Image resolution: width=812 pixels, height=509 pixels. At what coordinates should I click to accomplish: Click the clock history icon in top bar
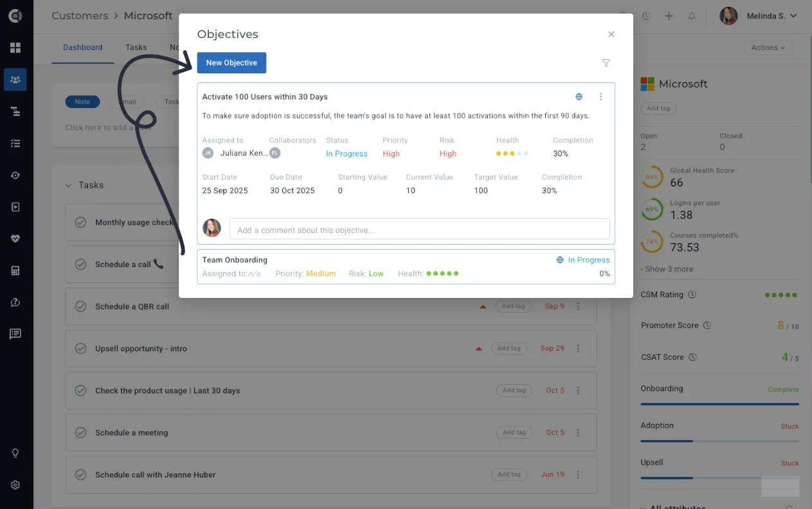pyautogui.click(x=646, y=16)
